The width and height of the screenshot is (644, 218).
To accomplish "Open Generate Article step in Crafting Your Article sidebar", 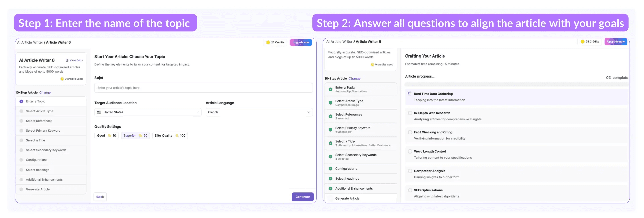I will 361,198.
